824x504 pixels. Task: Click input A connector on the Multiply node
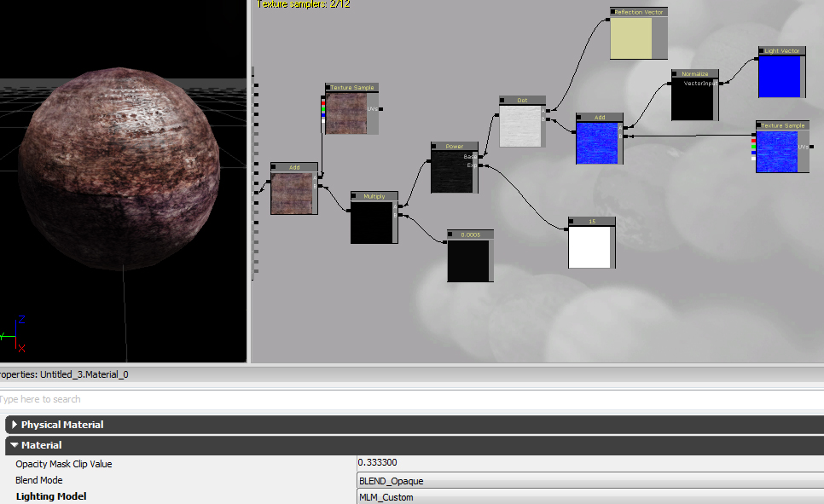400,206
